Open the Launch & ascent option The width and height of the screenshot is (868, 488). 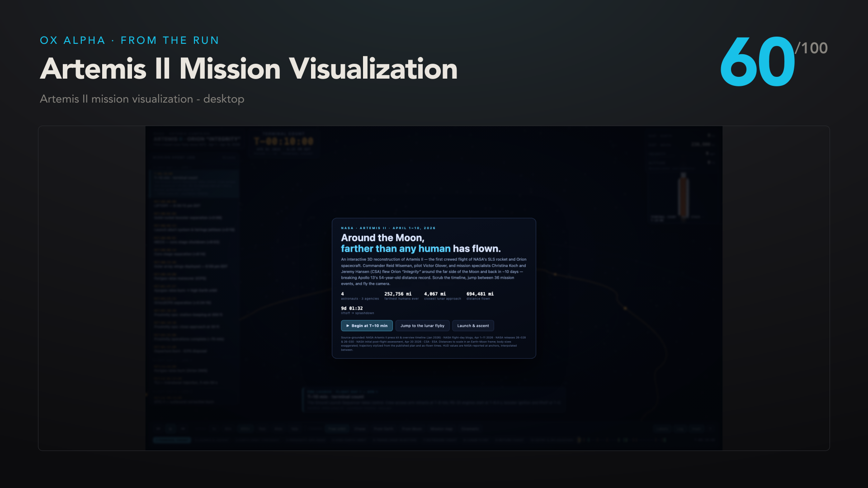click(473, 326)
